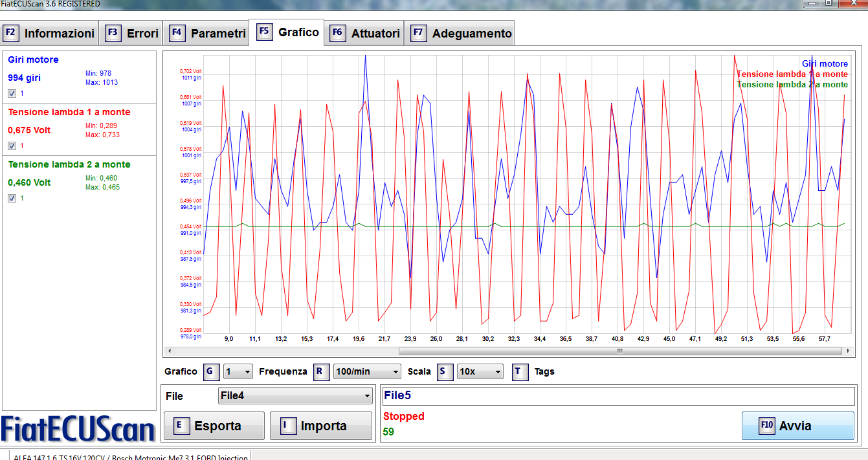Click the Esporta button
The image size is (868, 460).
click(214, 426)
